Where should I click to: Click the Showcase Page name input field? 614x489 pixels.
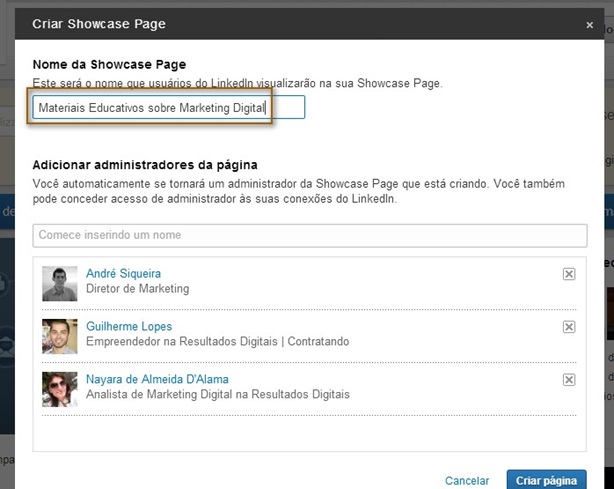(168, 107)
